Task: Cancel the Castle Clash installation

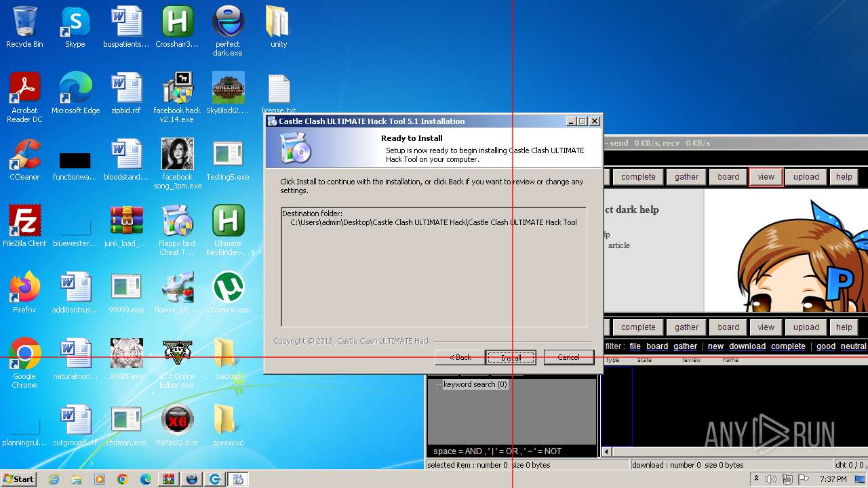Action: click(x=568, y=357)
